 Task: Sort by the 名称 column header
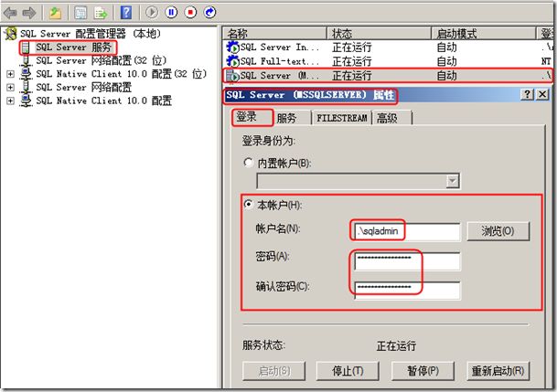tap(275, 33)
